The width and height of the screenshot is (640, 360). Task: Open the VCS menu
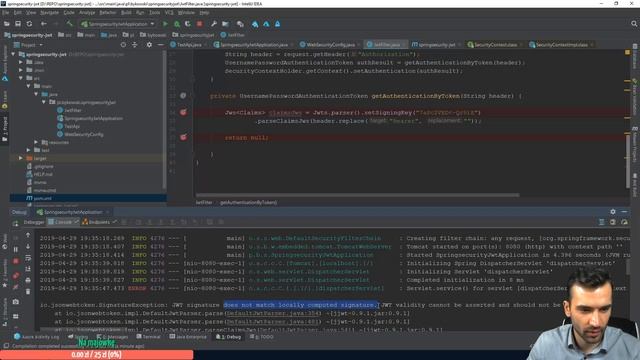click(x=169, y=13)
